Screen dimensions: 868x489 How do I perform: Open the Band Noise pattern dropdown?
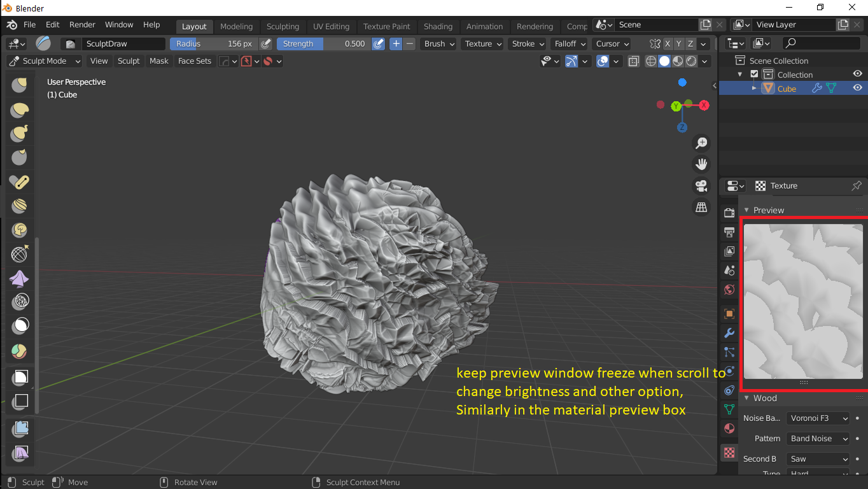coord(818,439)
